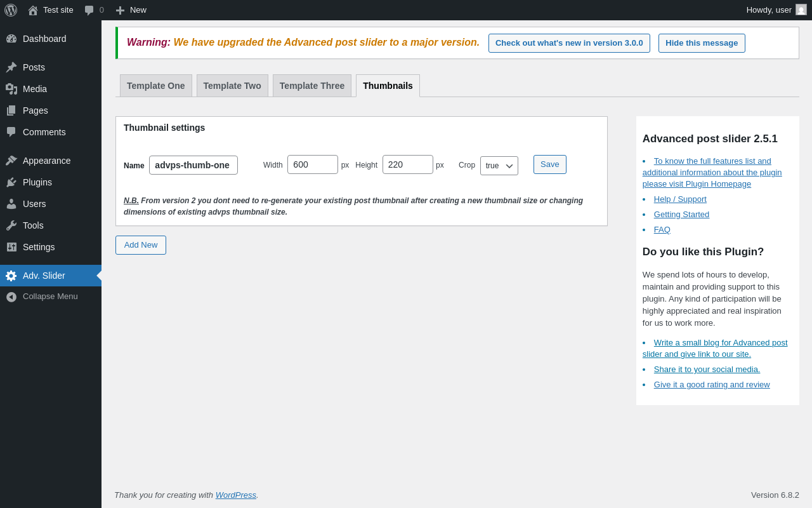Click the user avatar icon
The image size is (812, 508).
[801, 10]
